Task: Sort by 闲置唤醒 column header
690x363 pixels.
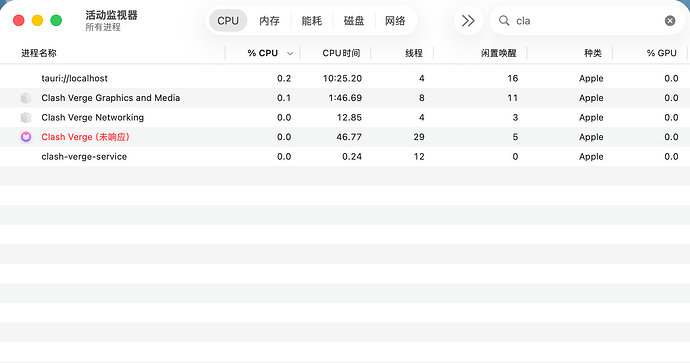Action: 499,53
